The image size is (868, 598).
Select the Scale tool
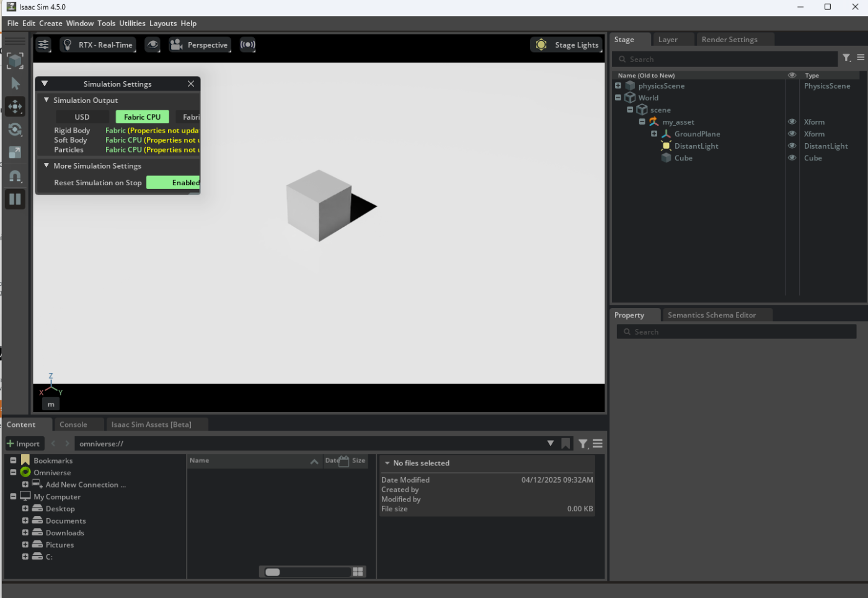click(x=15, y=152)
